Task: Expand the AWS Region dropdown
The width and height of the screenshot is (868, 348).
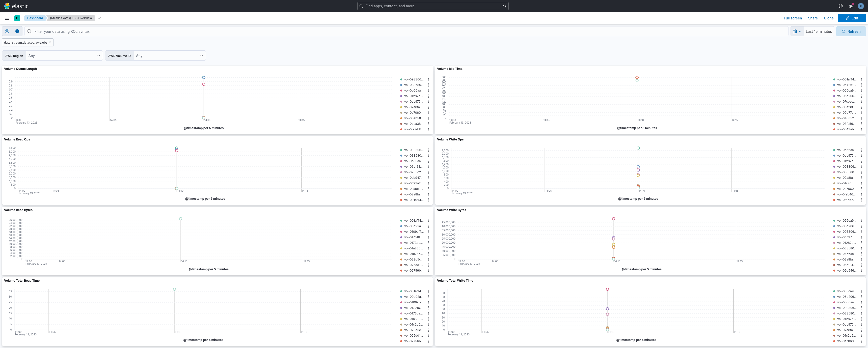Action: pyautogui.click(x=64, y=55)
